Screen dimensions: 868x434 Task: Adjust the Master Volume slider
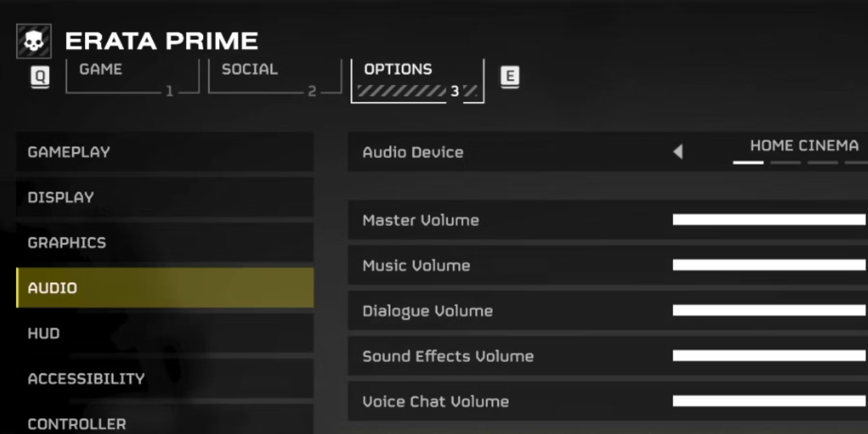coord(769,220)
